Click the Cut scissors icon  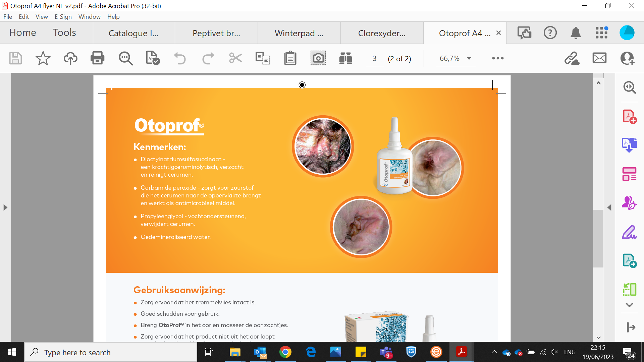(x=235, y=58)
